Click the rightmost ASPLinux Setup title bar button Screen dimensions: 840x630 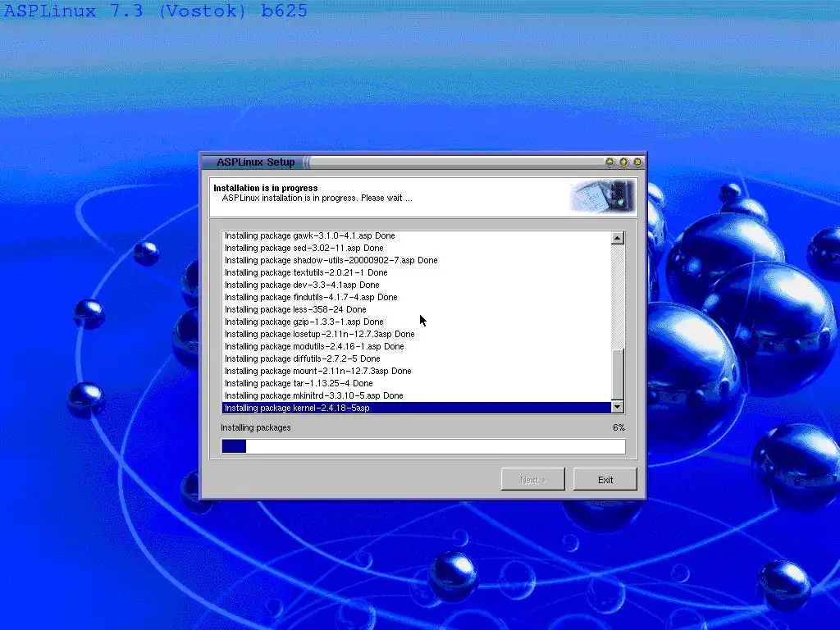click(638, 162)
